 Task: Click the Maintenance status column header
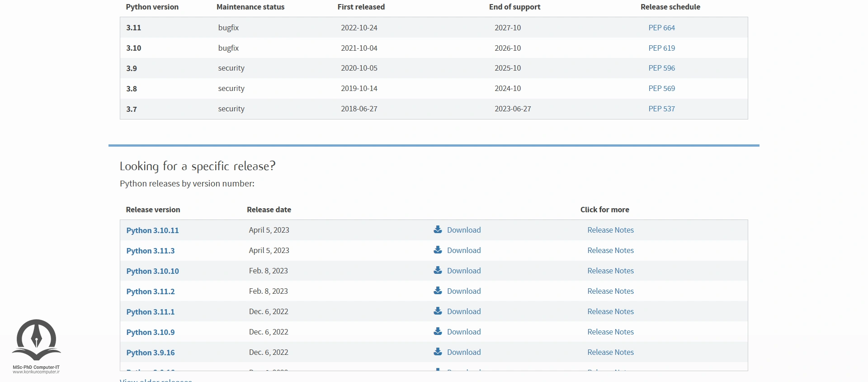point(250,7)
